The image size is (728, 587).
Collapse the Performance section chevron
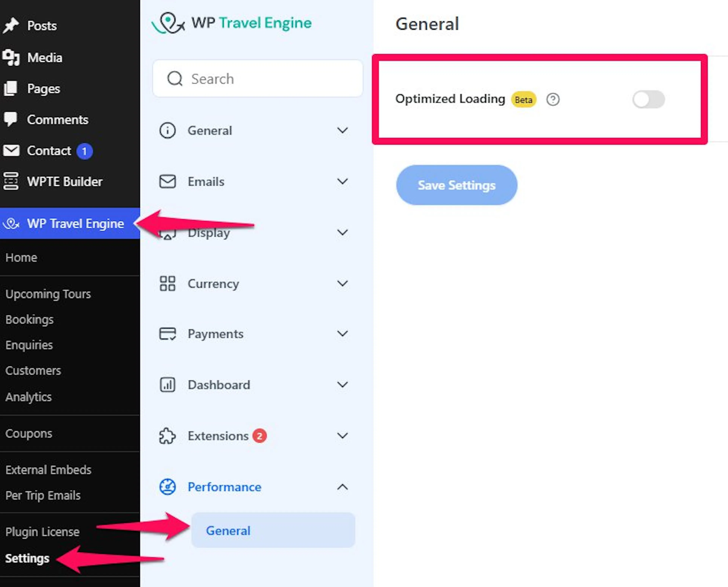(342, 487)
